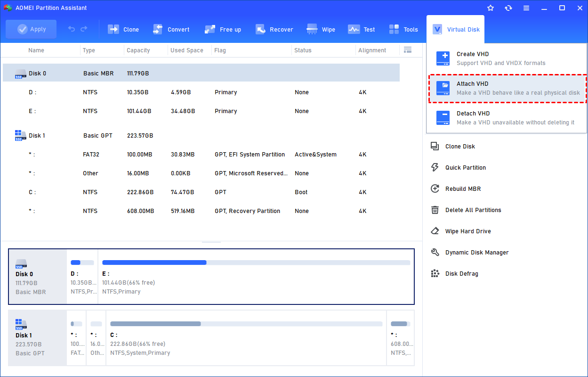Viewport: 588px width, 377px height.
Task: Pick Detach VHD menu option
Action: coord(507,118)
